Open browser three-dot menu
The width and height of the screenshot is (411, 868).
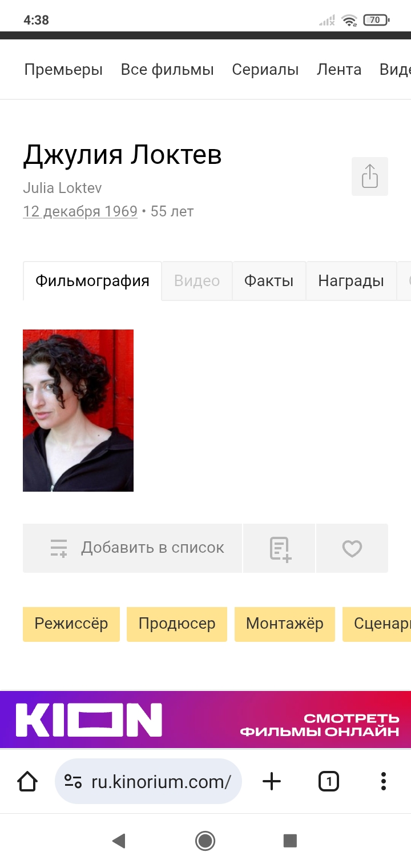(x=384, y=781)
